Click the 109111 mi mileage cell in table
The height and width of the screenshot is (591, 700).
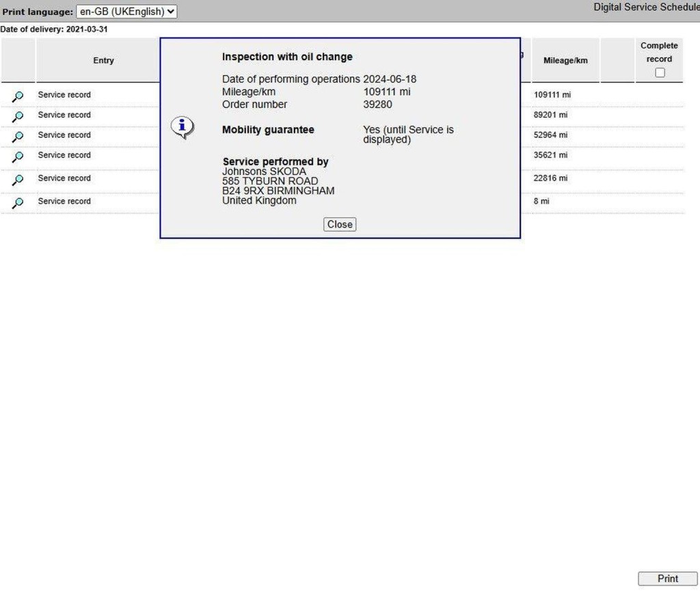552,95
